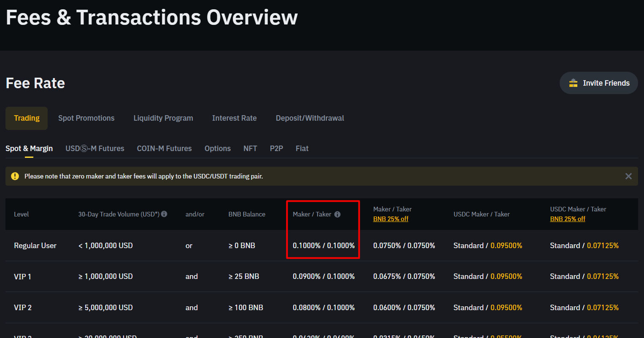This screenshot has height=338, width=644.
Task: Click the info icon beside 30-Day Trade Volume
Action: coord(164,214)
